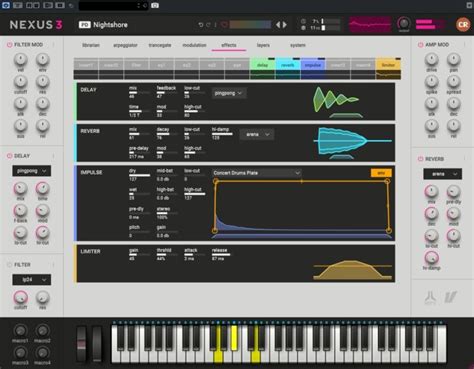Viewport: 474px width, 369px height.
Task: Favorite the preset with the heart icon
Action: click(224, 25)
